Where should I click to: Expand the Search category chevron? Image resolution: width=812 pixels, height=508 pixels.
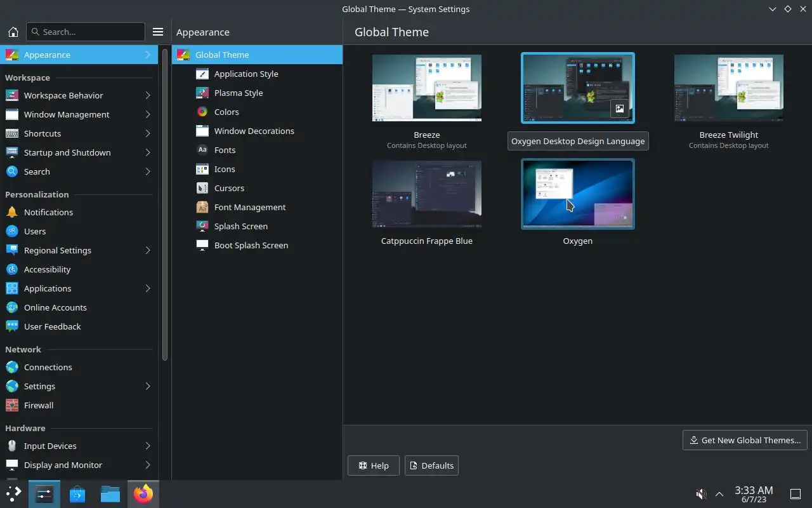point(147,171)
